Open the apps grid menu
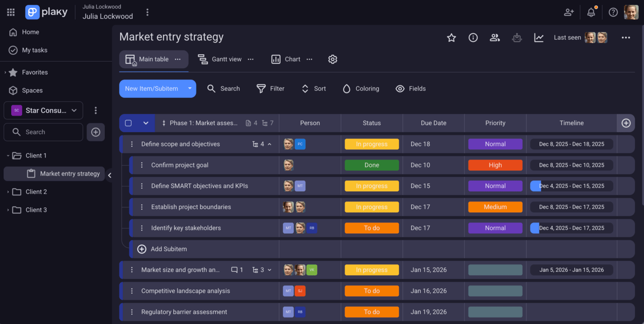Image resolution: width=644 pixels, height=324 pixels. (x=11, y=12)
